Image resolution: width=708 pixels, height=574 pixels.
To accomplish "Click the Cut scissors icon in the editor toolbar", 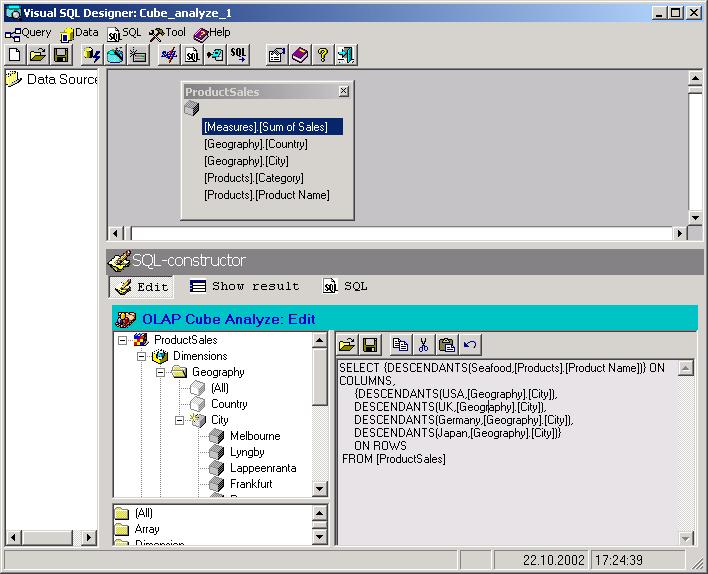I will (423, 345).
